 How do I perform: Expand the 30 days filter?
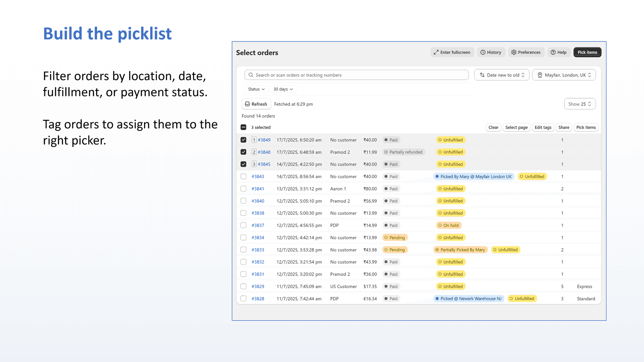[x=283, y=89]
